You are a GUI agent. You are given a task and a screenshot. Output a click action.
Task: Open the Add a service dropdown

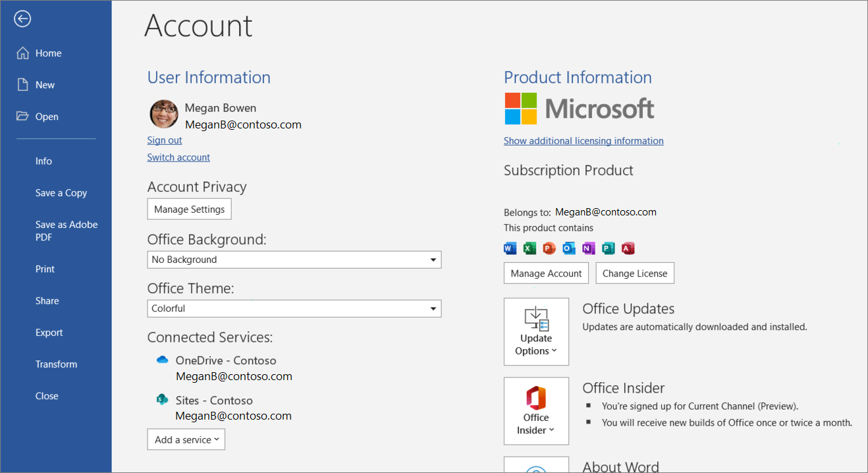point(186,439)
